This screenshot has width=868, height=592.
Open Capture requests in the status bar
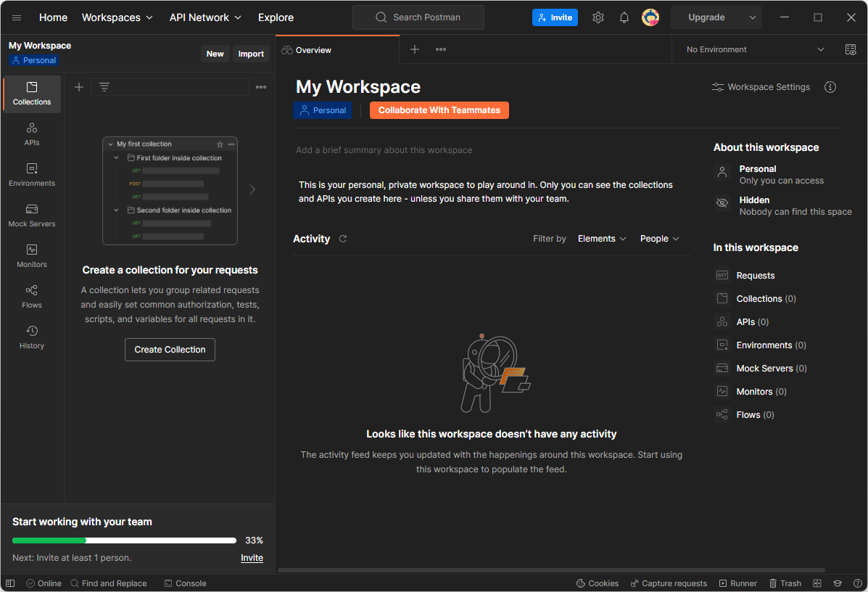[x=669, y=583]
